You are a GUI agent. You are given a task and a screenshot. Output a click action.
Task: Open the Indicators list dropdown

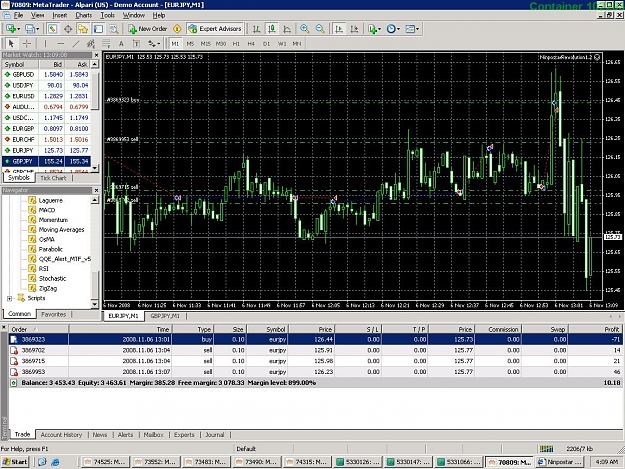pyautogui.click(x=374, y=29)
